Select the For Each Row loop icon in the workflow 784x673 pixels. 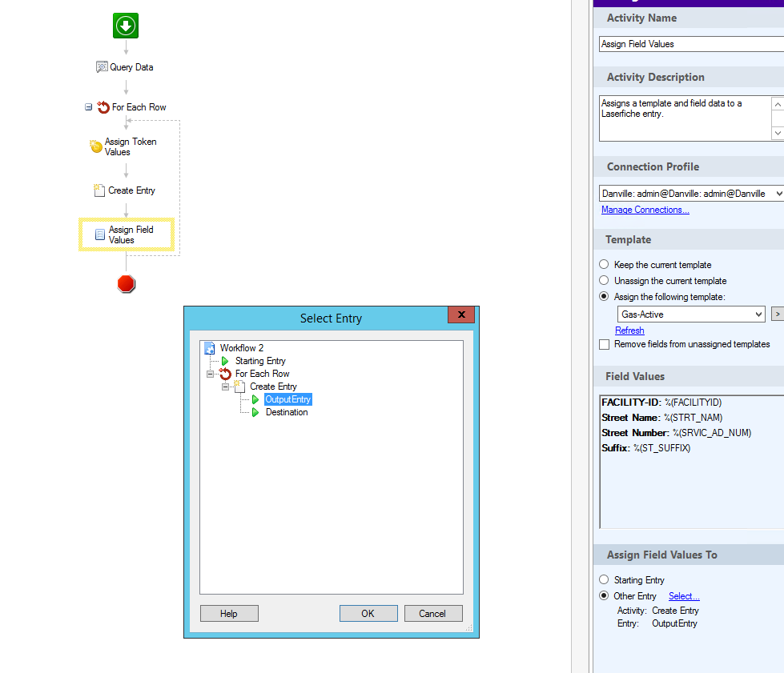[103, 107]
